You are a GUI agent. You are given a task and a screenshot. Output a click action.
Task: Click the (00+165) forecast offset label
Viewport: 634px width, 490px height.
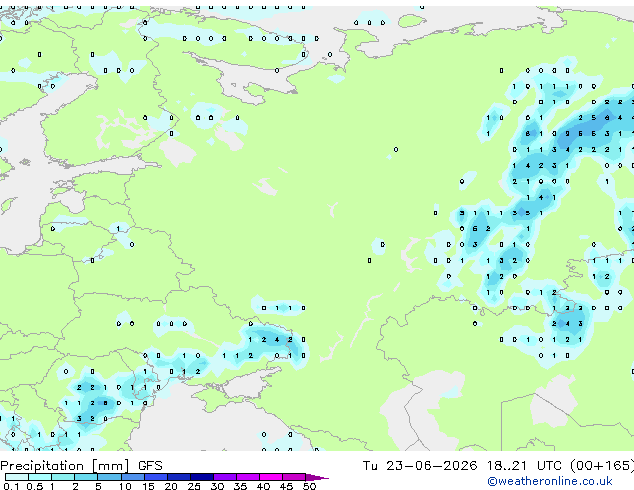602,466
